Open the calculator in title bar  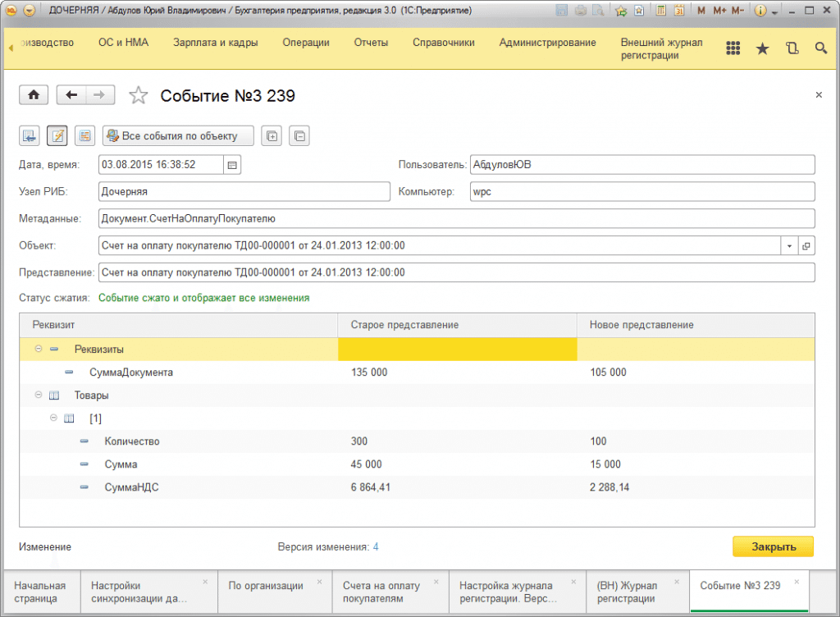[x=661, y=10]
